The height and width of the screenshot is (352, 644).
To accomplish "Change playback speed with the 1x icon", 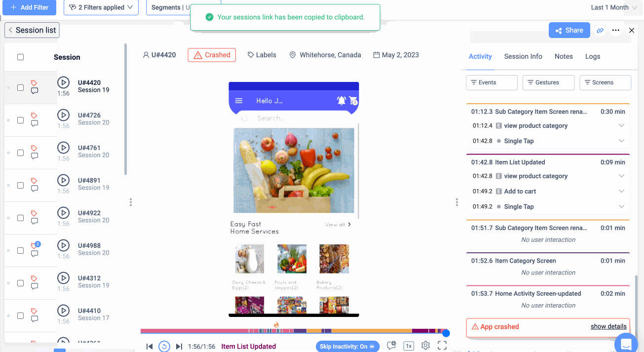I will click(x=409, y=346).
